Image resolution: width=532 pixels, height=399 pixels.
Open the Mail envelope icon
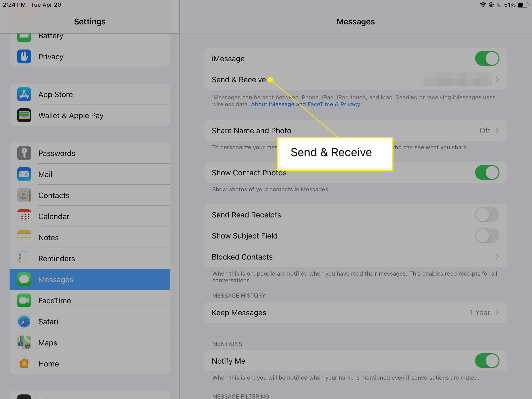[x=24, y=174]
